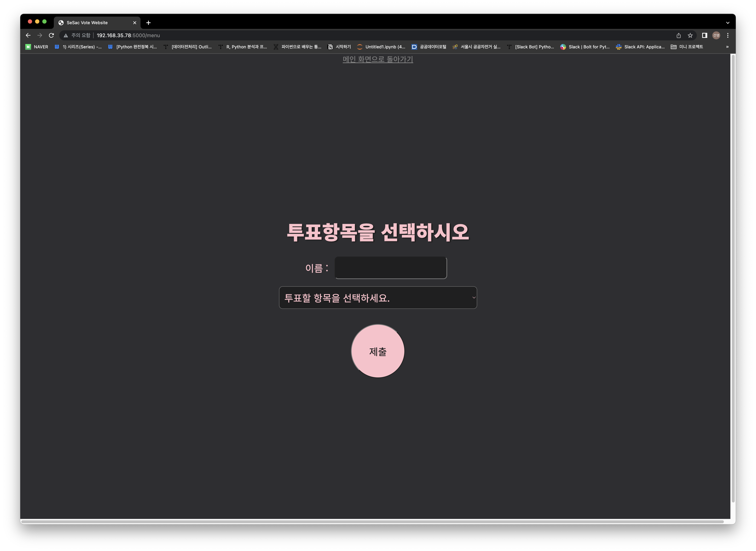756x551 pixels.
Task: Click the security warning icon in address bar
Action: (x=66, y=35)
